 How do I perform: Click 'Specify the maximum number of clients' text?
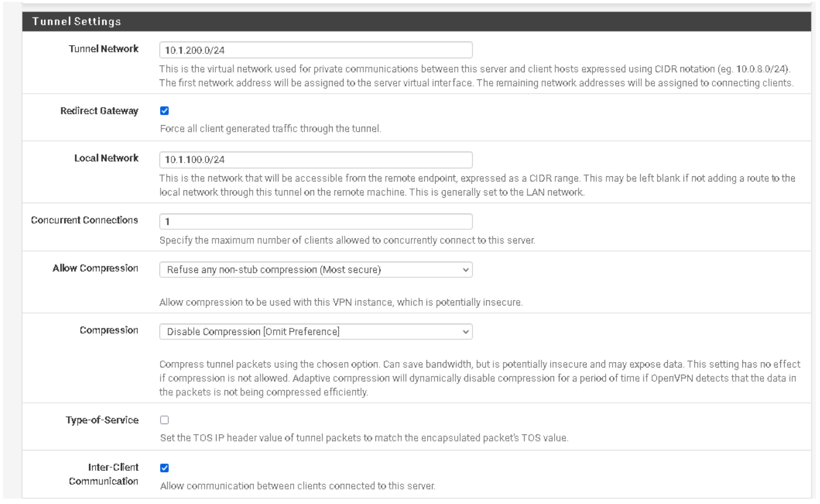(347, 241)
